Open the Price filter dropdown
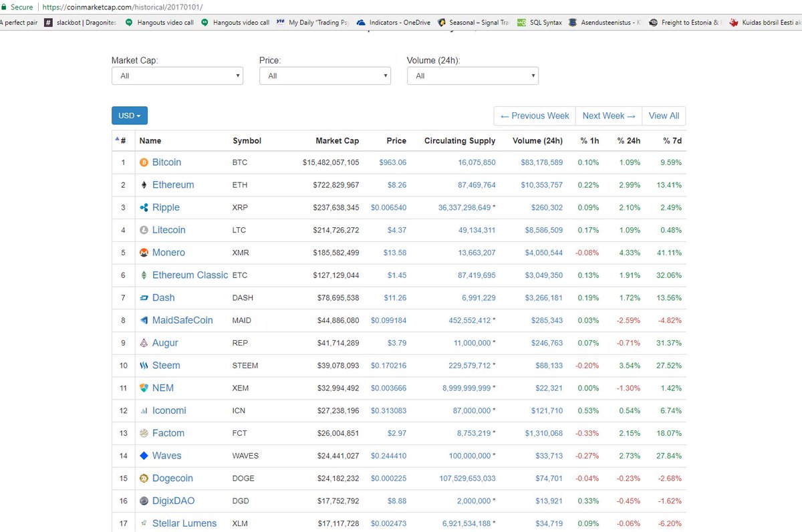 [325, 76]
